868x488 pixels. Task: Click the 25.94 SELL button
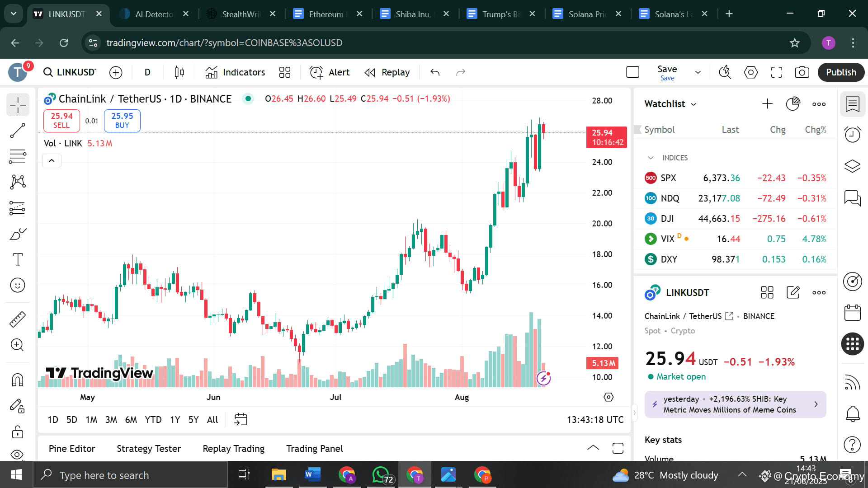tap(61, 121)
